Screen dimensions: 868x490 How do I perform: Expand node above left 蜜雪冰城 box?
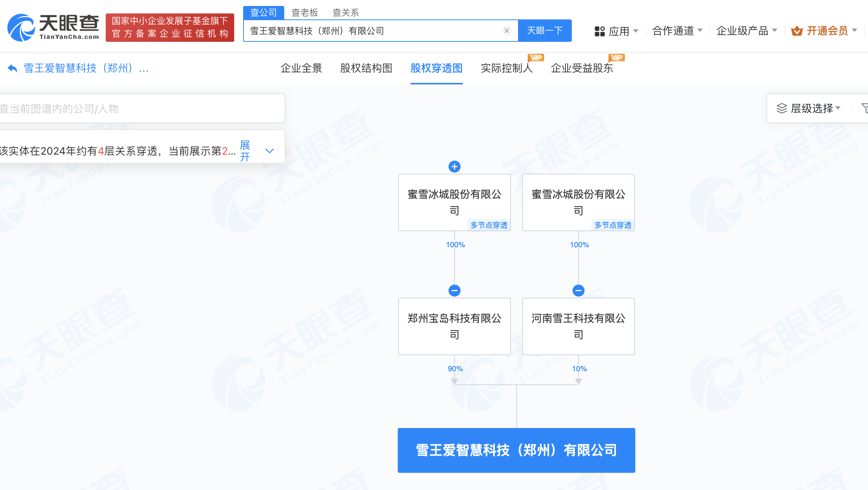pos(455,167)
